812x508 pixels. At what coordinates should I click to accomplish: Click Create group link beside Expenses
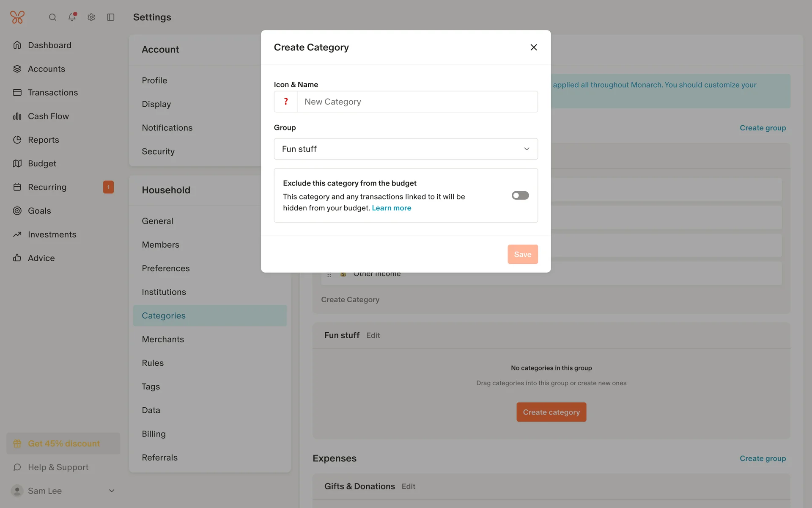[763, 458]
